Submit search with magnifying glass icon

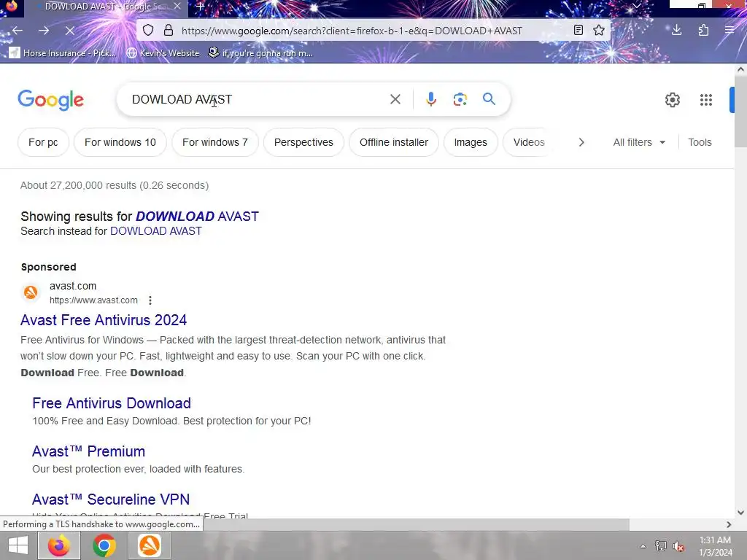coord(489,99)
